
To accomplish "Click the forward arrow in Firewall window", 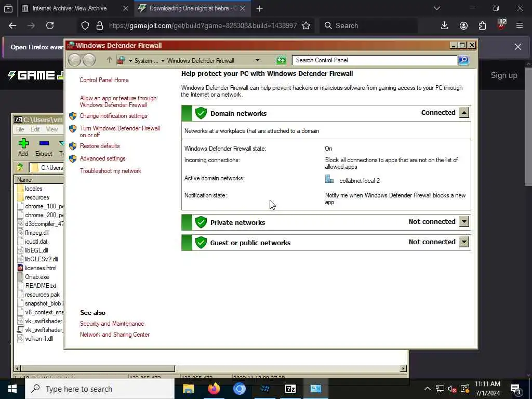I will [x=89, y=60].
